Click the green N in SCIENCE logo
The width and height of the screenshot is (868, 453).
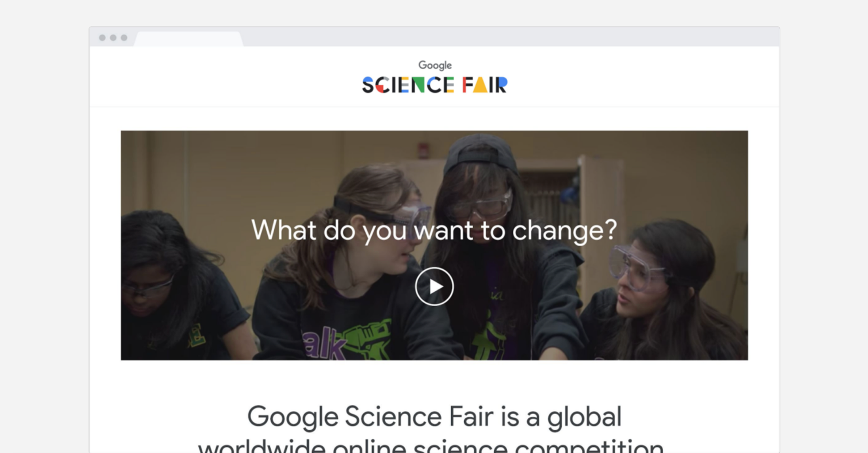pos(418,85)
